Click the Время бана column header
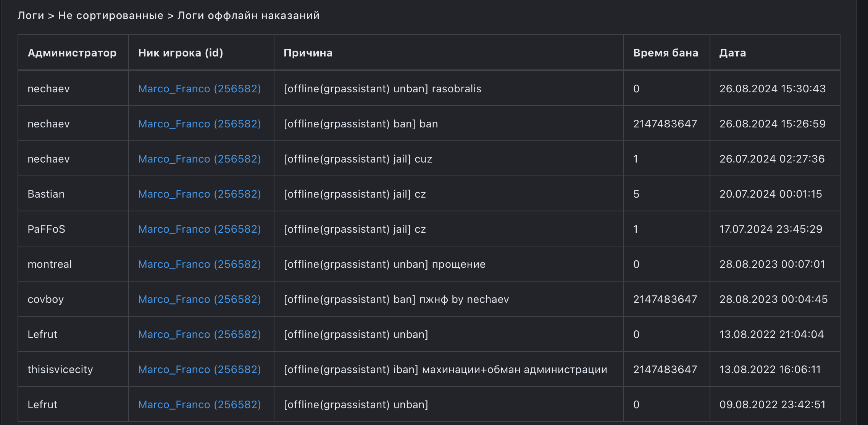This screenshot has height=425, width=868. point(665,53)
